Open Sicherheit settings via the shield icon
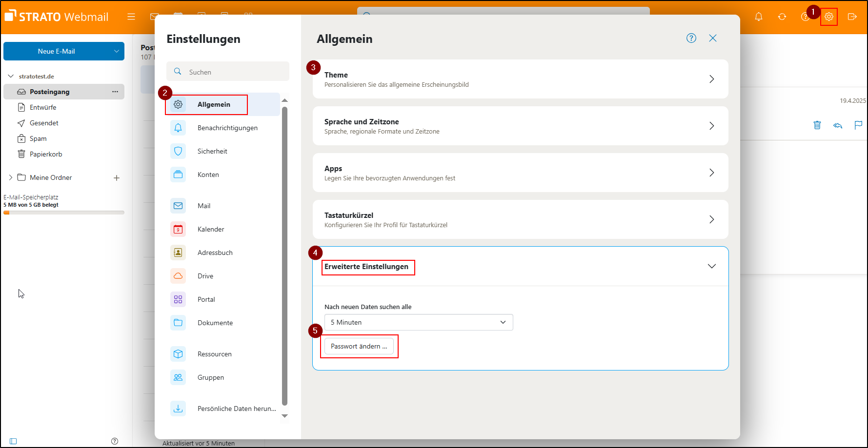 click(x=178, y=151)
